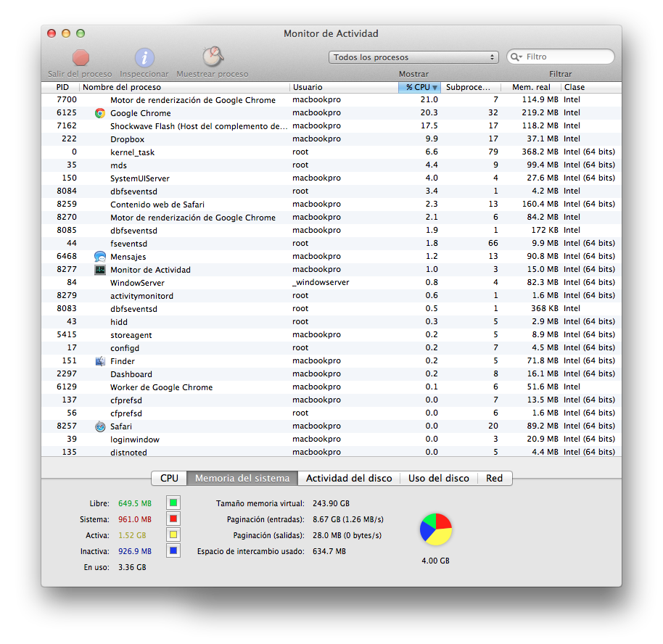Select Shockwave Flash process row

(331, 126)
